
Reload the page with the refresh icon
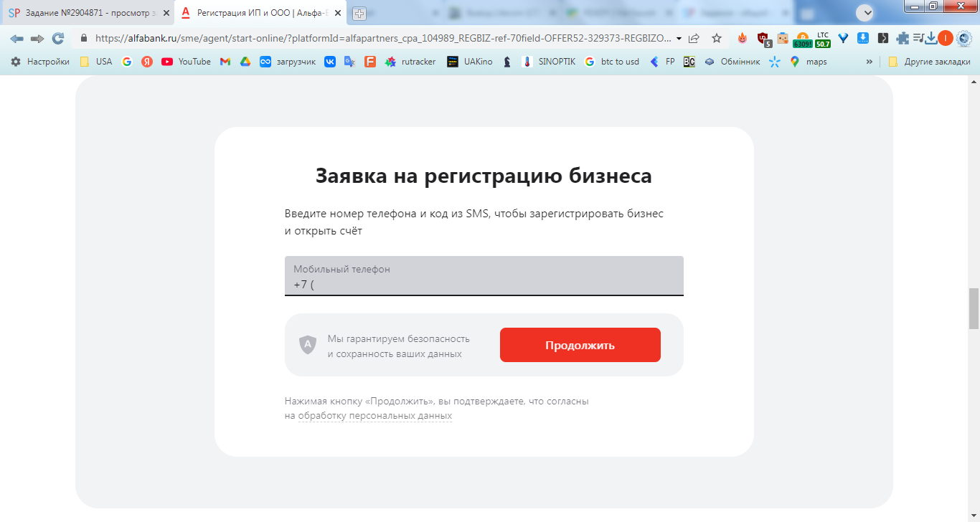(x=58, y=38)
